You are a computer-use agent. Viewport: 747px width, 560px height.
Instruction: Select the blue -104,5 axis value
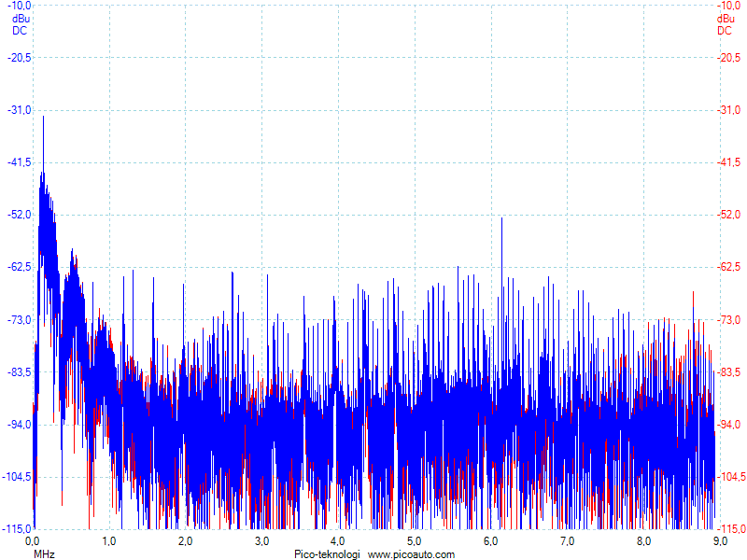[17, 477]
